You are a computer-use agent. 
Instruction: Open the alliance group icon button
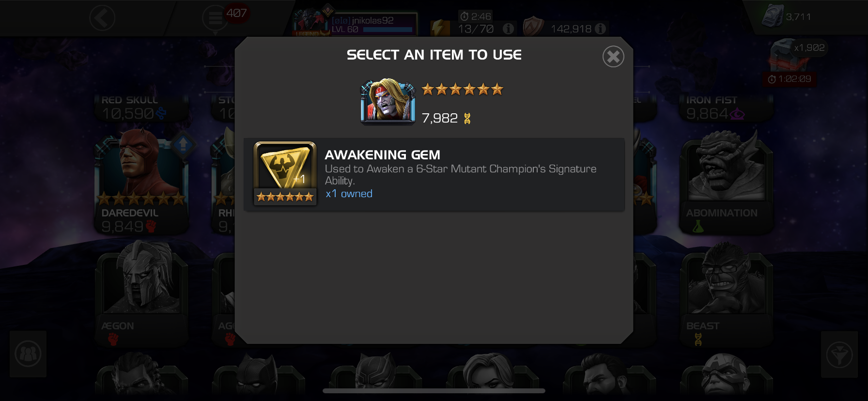click(28, 354)
